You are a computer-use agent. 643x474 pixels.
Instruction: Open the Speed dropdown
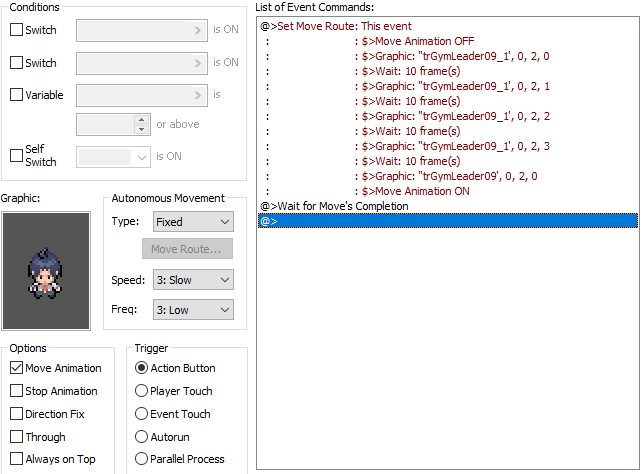193,280
